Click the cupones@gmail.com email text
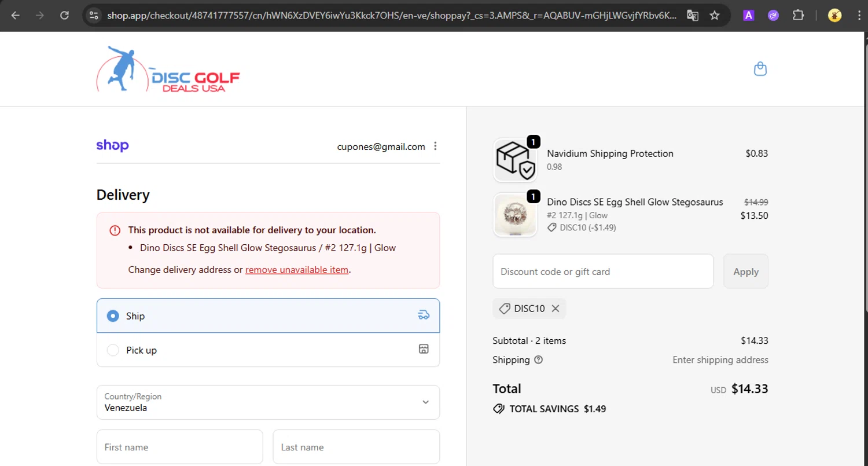The image size is (868, 466). (381, 146)
